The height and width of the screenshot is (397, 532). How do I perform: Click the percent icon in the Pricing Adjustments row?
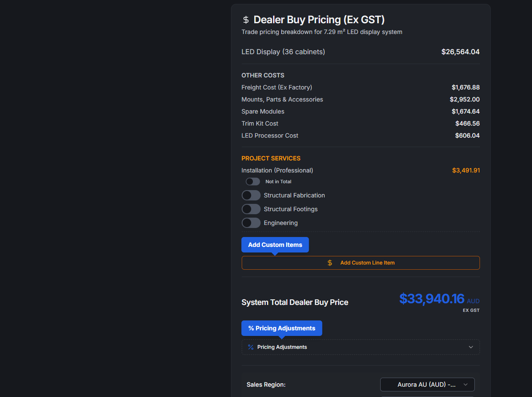(251, 347)
